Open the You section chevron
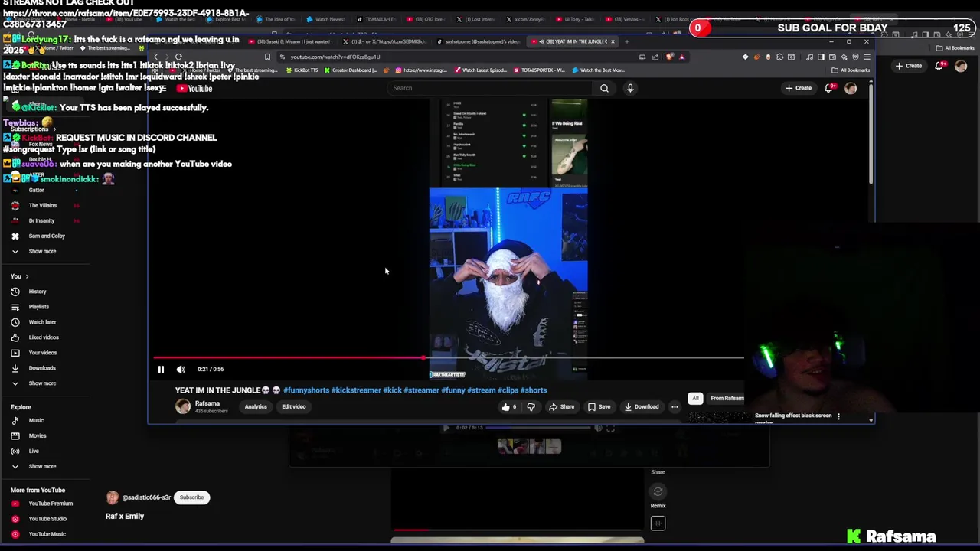980x551 pixels. tap(27, 276)
